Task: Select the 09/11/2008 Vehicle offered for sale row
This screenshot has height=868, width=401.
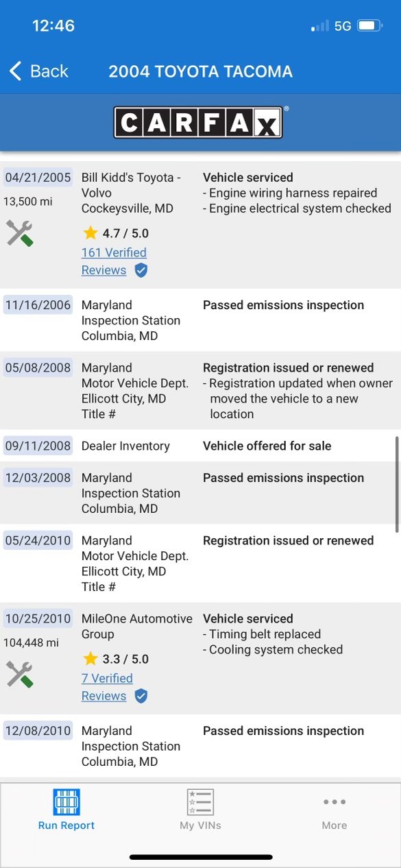Action: click(200, 446)
